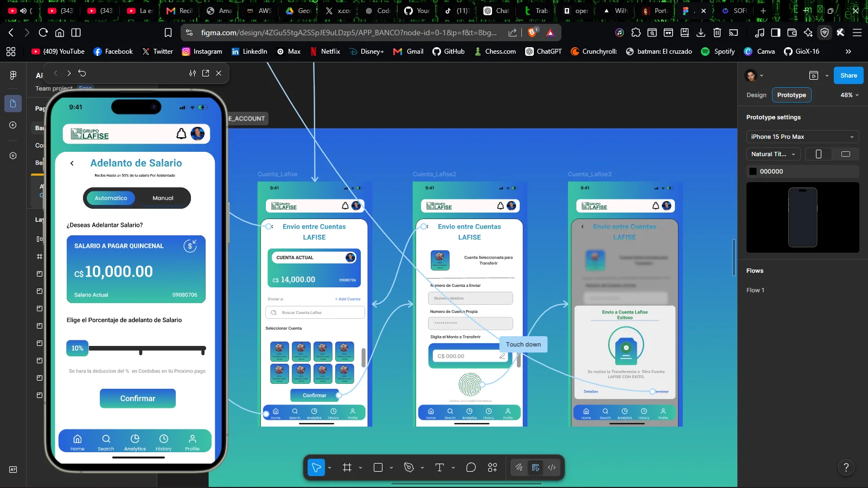Open the 48% zoom dropdown
868x488 pixels.
(850, 95)
